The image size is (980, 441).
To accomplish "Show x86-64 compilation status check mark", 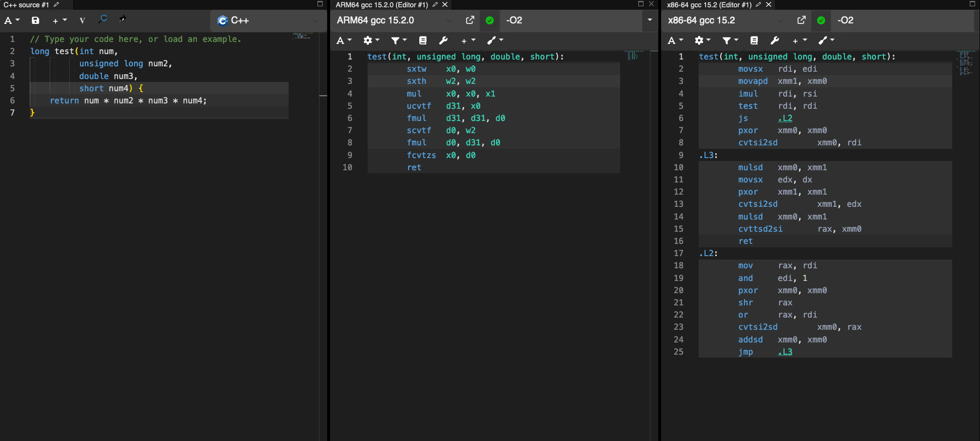I will 821,20.
